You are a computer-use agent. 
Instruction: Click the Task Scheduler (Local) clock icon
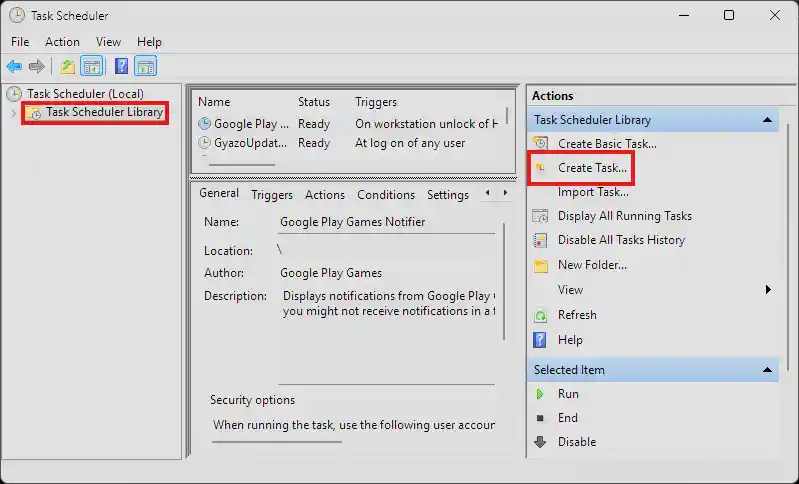14,94
